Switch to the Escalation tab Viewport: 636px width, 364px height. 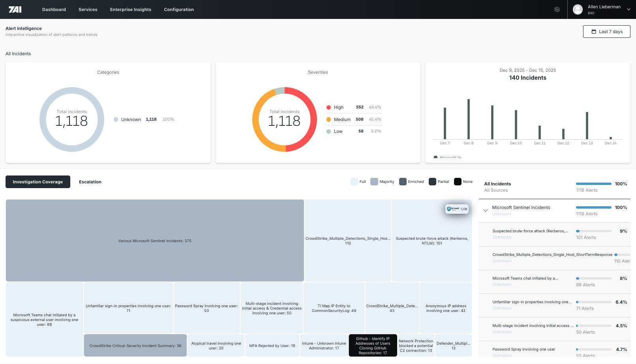pos(90,182)
